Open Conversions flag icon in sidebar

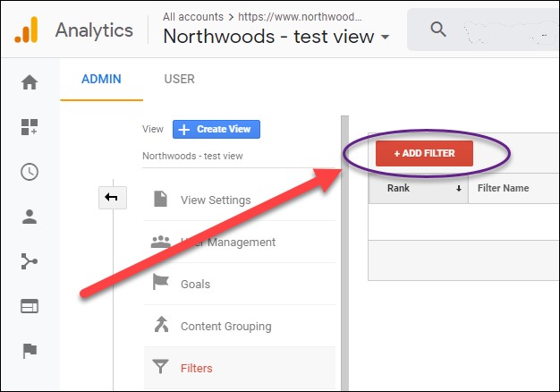click(x=30, y=351)
